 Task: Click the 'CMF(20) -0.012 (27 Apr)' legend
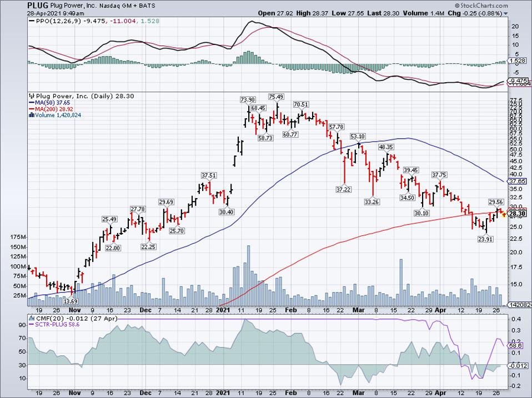coord(76,318)
